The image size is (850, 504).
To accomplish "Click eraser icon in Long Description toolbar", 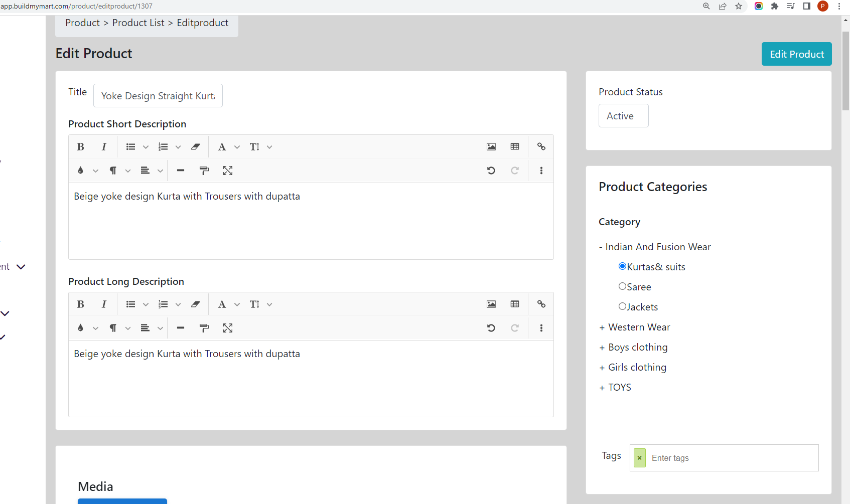I will click(195, 304).
